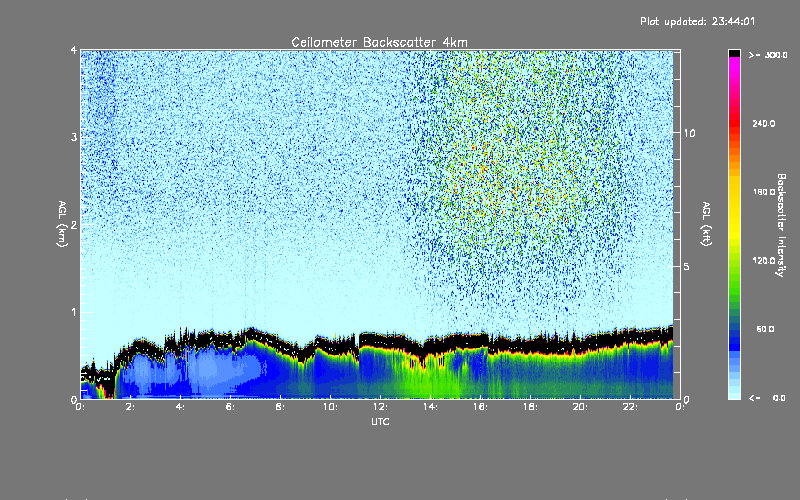This screenshot has height=500, width=800.
Task: Click the "60.0" colorbar value
Action: [765, 329]
